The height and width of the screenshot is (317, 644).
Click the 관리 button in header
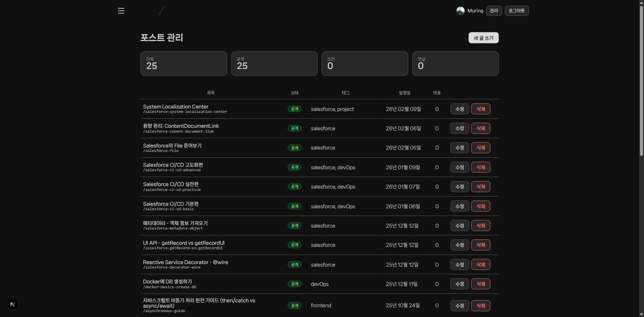[494, 11]
